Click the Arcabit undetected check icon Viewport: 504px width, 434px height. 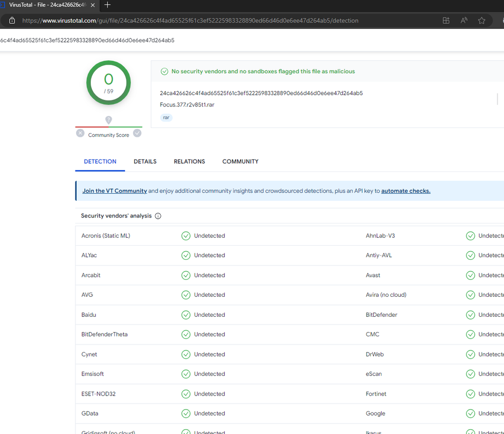[186, 276]
